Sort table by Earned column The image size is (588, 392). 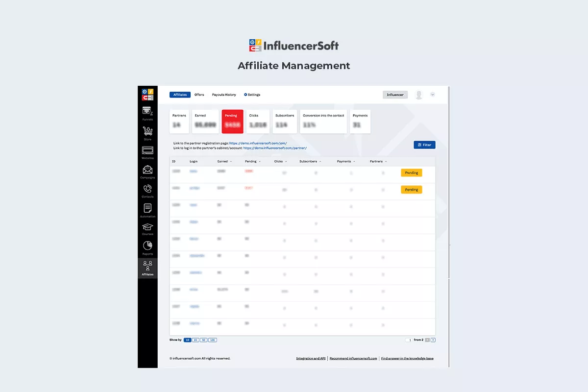click(x=224, y=161)
